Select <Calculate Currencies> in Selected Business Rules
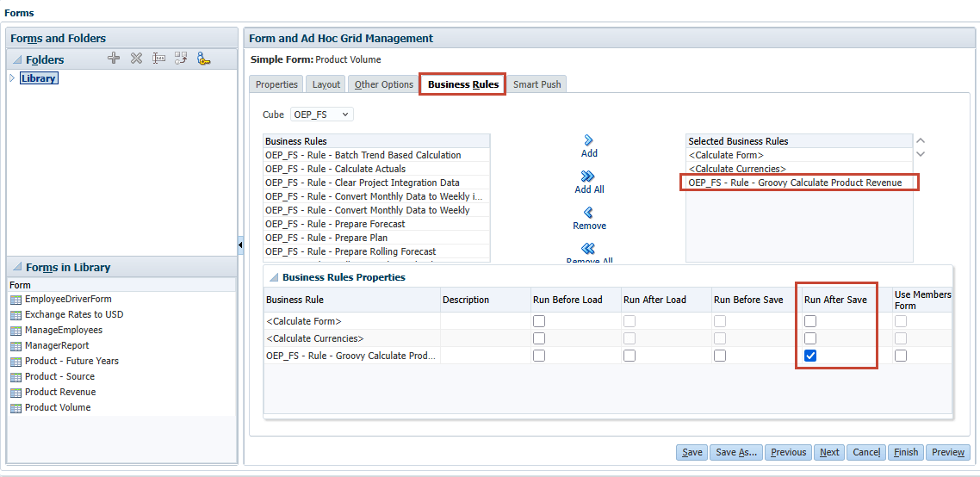 [799, 169]
